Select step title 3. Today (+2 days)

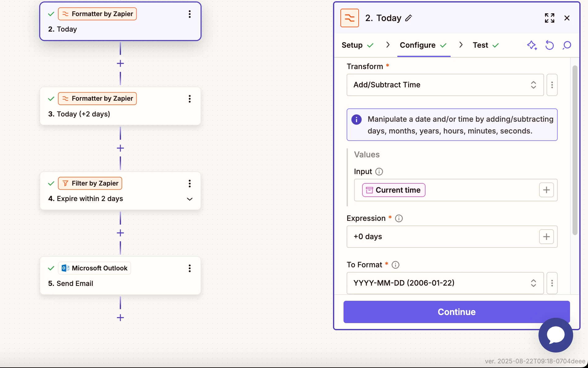click(79, 114)
